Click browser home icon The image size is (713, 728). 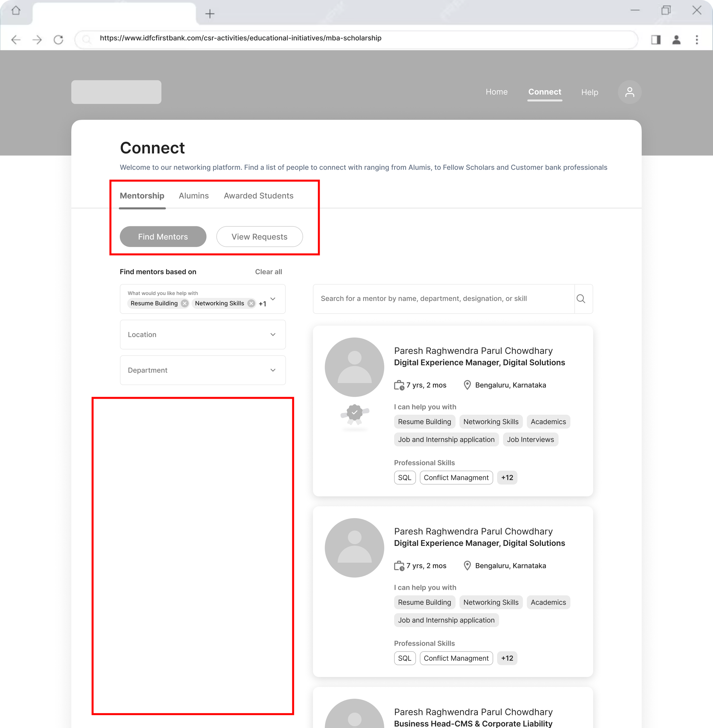(16, 11)
